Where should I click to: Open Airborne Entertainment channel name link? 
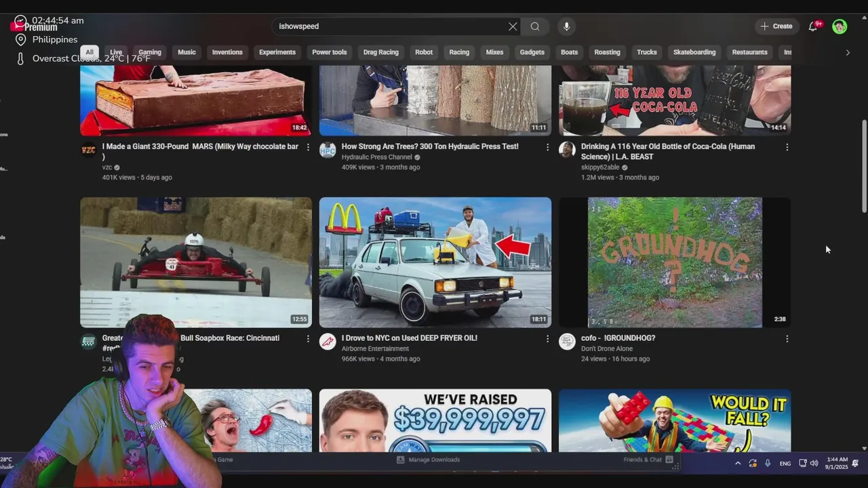point(375,349)
